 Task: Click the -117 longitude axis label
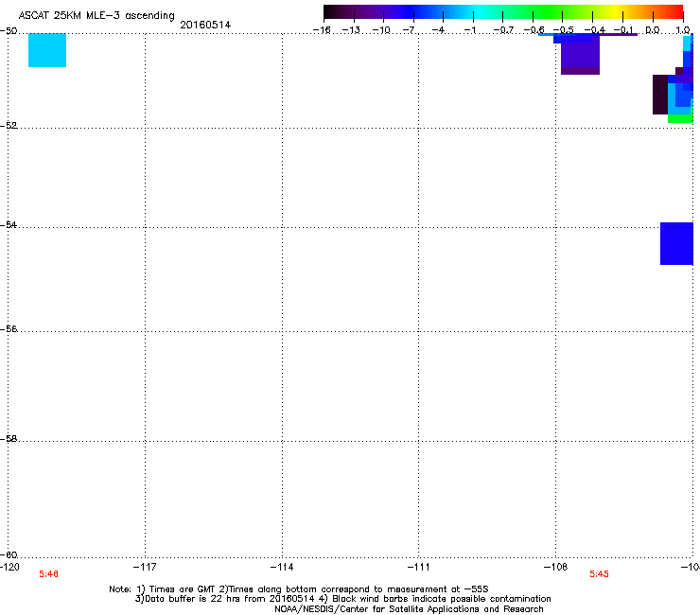pos(145,567)
